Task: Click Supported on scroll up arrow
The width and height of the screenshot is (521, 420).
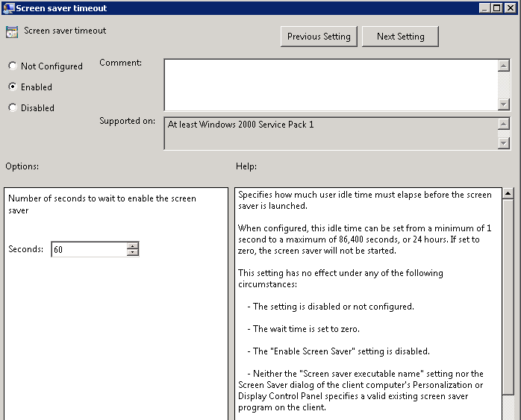Action: (504, 124)
